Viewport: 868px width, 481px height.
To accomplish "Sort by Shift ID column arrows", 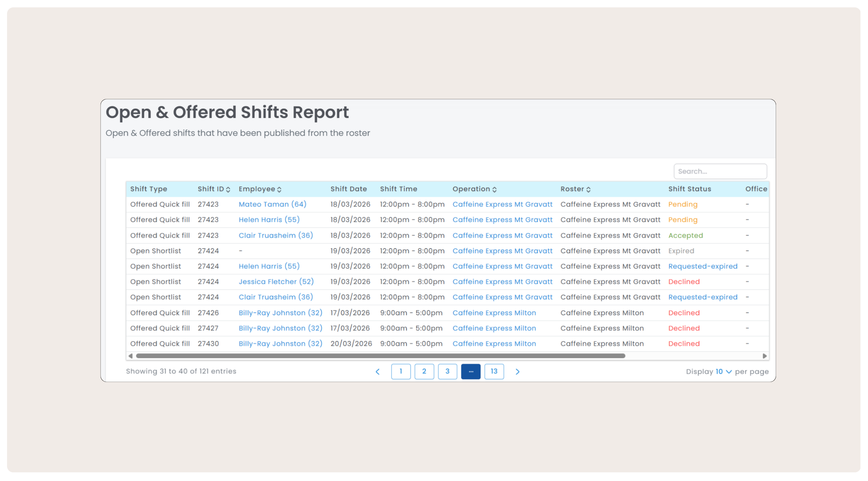I will 228,190.
